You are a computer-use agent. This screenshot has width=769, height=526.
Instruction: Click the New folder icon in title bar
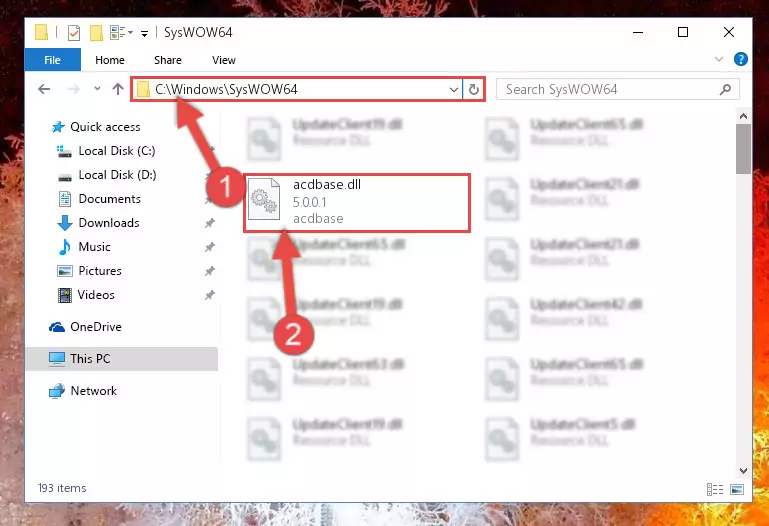(96, 33)
